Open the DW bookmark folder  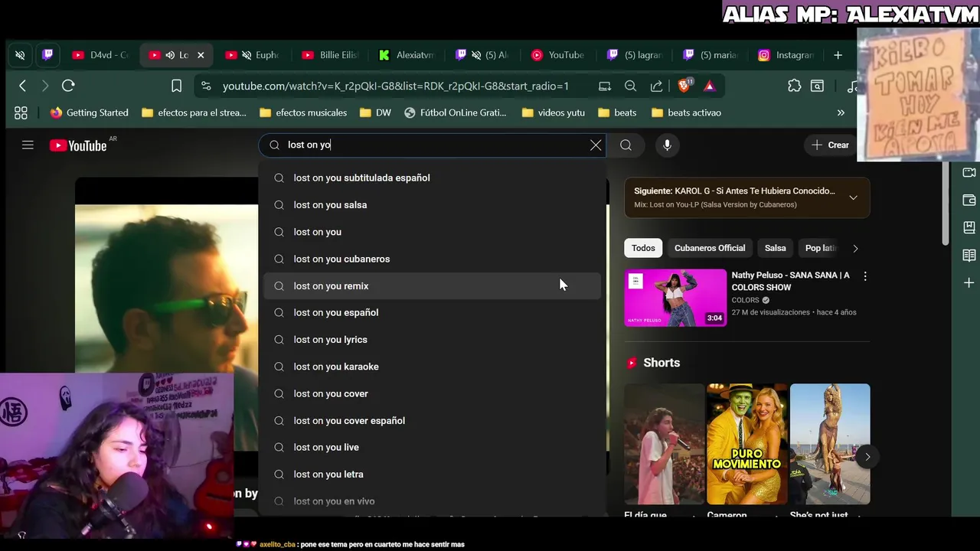click(x=375, y=112)
